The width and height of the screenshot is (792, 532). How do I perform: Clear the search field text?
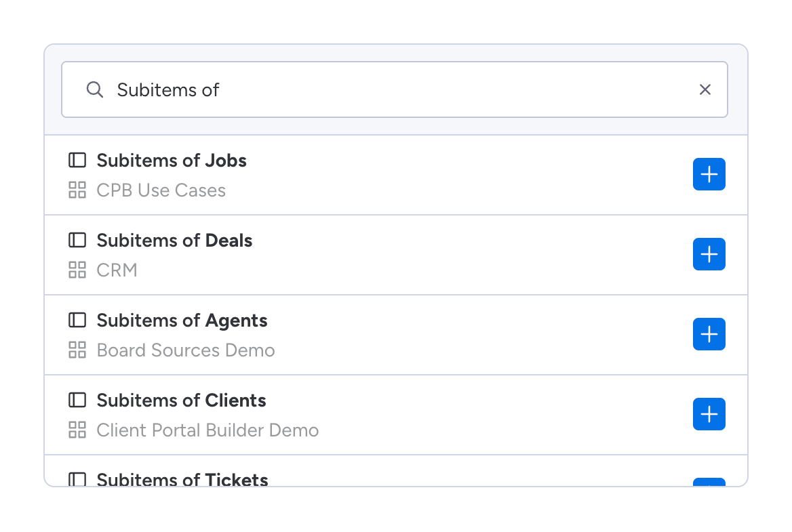pos(705,89)
